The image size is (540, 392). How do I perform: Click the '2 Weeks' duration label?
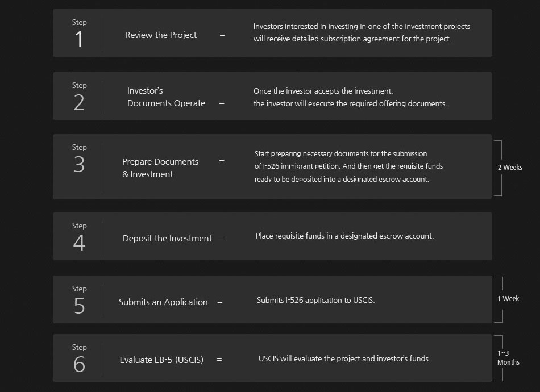(510, 168)
